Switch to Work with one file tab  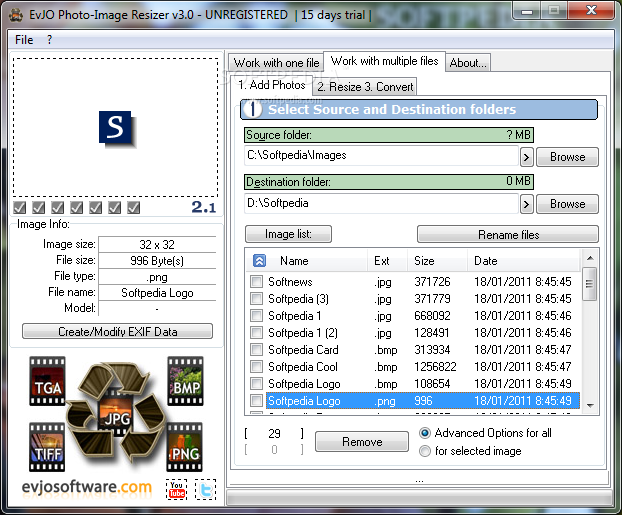[x=276, y=63]
